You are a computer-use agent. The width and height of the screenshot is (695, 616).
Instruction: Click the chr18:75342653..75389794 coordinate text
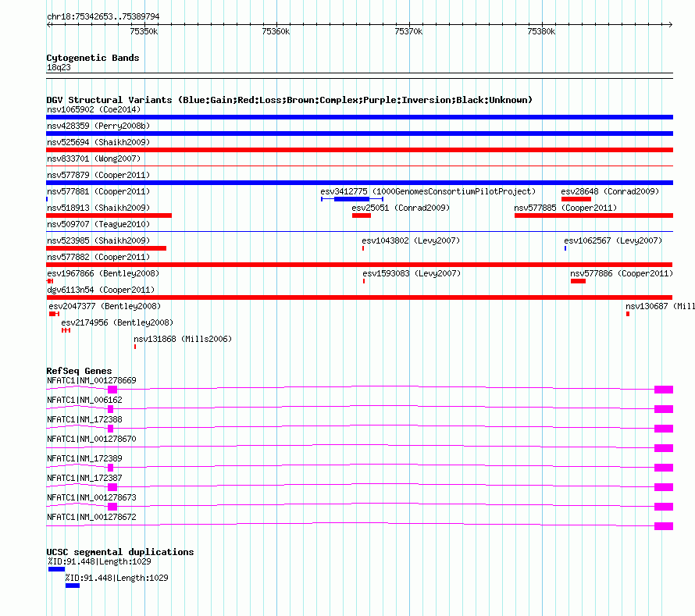[x=103, y=16]
